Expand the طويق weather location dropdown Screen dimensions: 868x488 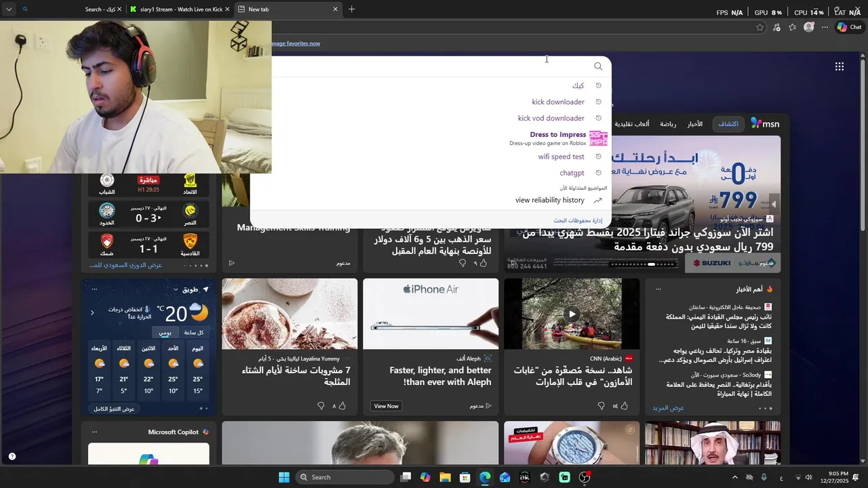point(176,289)
